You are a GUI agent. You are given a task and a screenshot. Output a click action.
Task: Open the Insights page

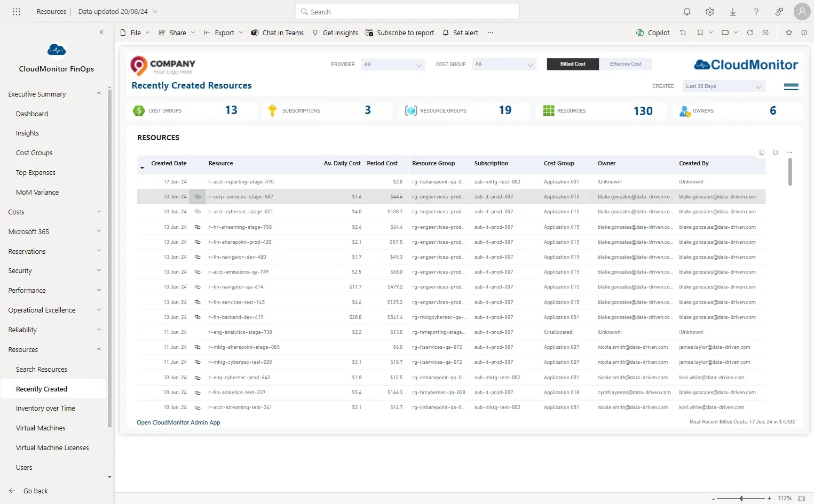pyautogui.click(x=27, y=133)
